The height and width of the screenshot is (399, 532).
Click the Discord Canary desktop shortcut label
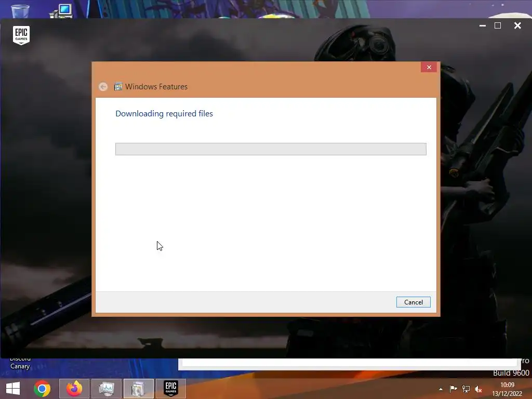coord(20,363)
